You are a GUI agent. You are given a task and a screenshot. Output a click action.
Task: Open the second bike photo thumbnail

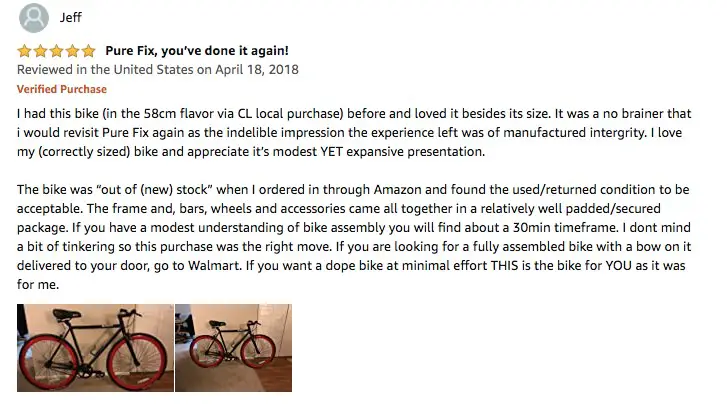click(x=234, y=348)
